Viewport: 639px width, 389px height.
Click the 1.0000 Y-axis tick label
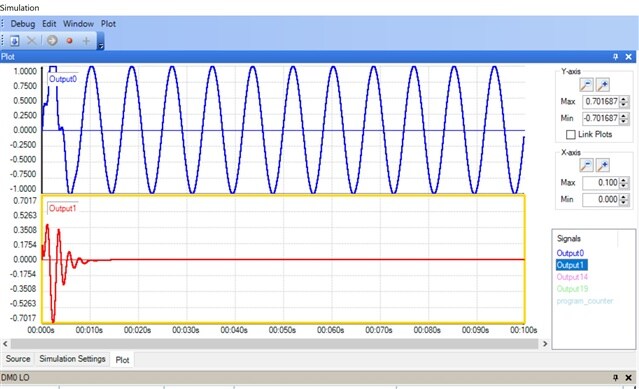click(x=25, y=71)
